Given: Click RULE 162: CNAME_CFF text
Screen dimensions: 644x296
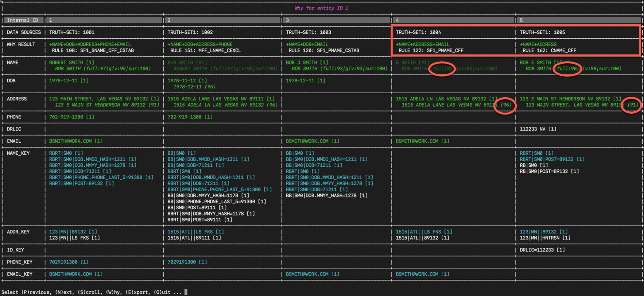Looking at the screenshot, I should click(x=549, y=50).
